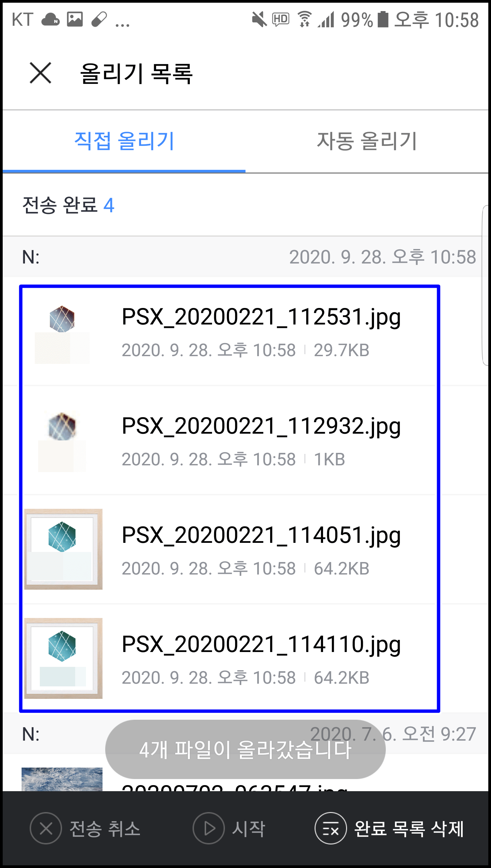
Task: Open thumbnail of PSX_20200221_112932.jpg
Action: pyautogui.click(x=63, y=440)
